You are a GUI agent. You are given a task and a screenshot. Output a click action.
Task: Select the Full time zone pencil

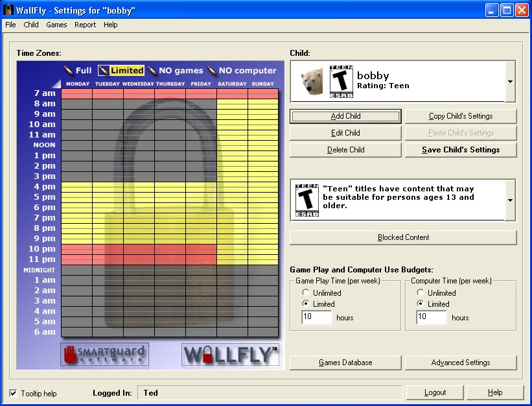click(78, 70)
